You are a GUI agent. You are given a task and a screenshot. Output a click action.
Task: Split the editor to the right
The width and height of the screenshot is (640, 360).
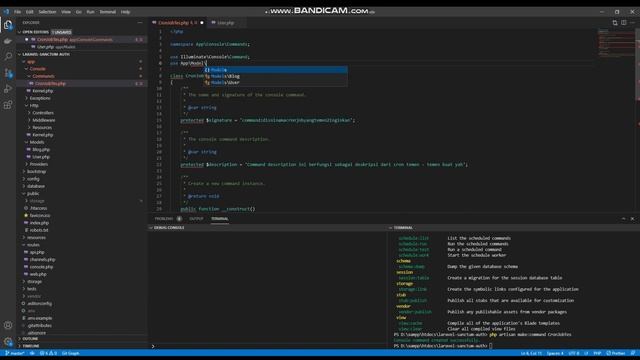[624, 23]
